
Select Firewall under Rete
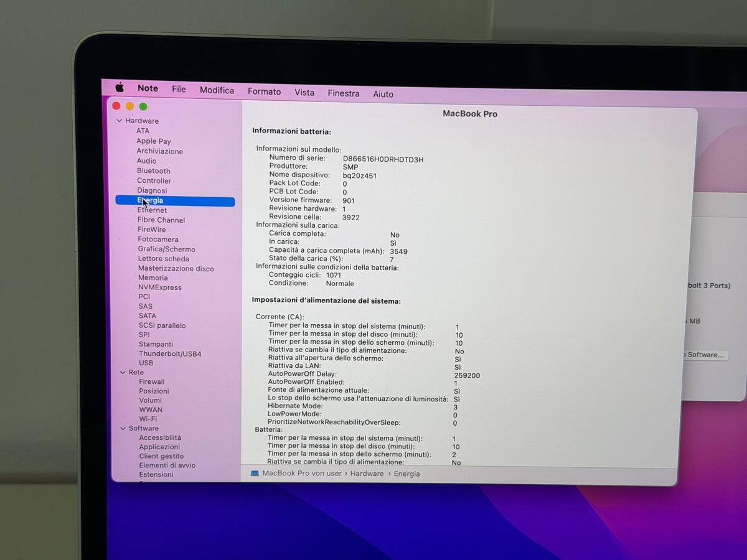(x=152, y=382)
